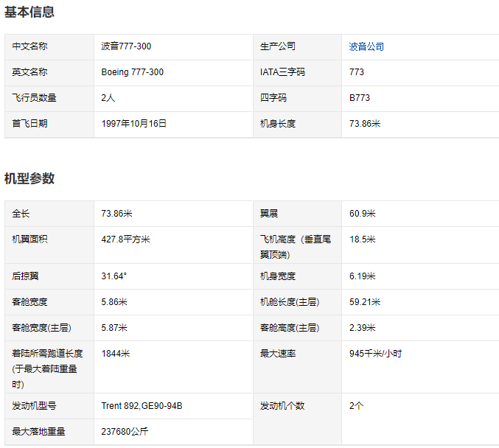Screen dimensions: 499x448
Task: Select the 客舱宽度 label without 主层
Action: point(29,302)
